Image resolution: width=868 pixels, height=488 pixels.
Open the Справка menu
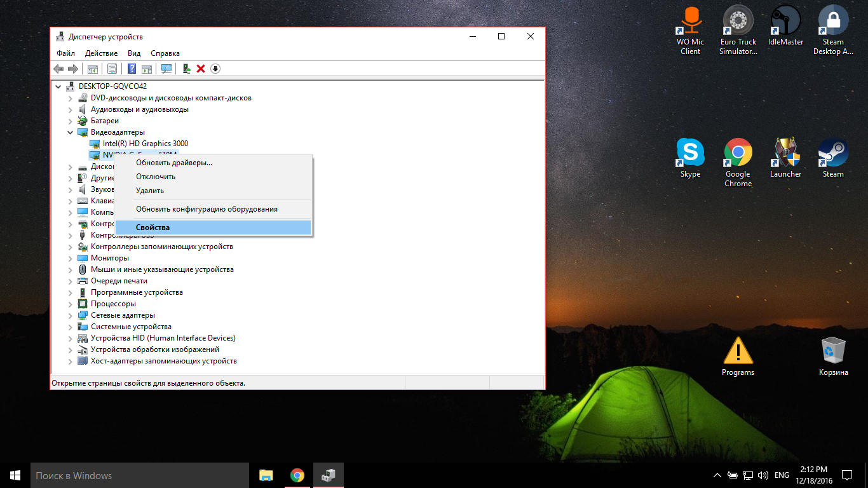point(165,53)
